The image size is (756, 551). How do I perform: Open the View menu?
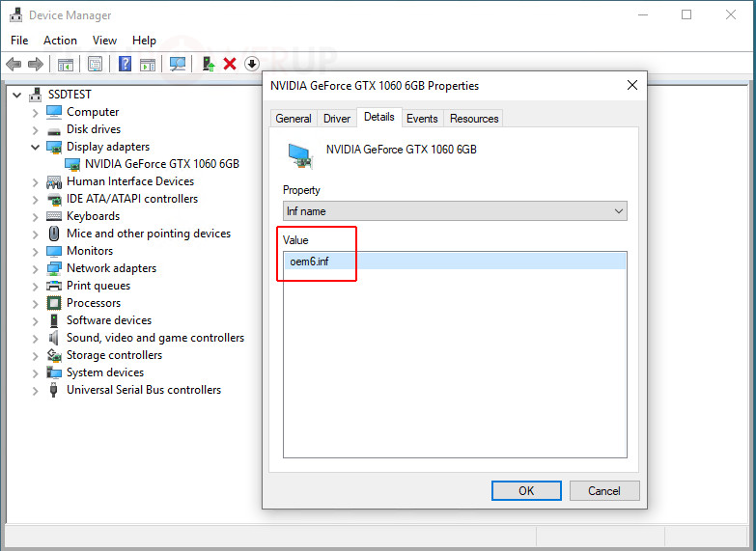pyautogui.click(x=104, y=41)
